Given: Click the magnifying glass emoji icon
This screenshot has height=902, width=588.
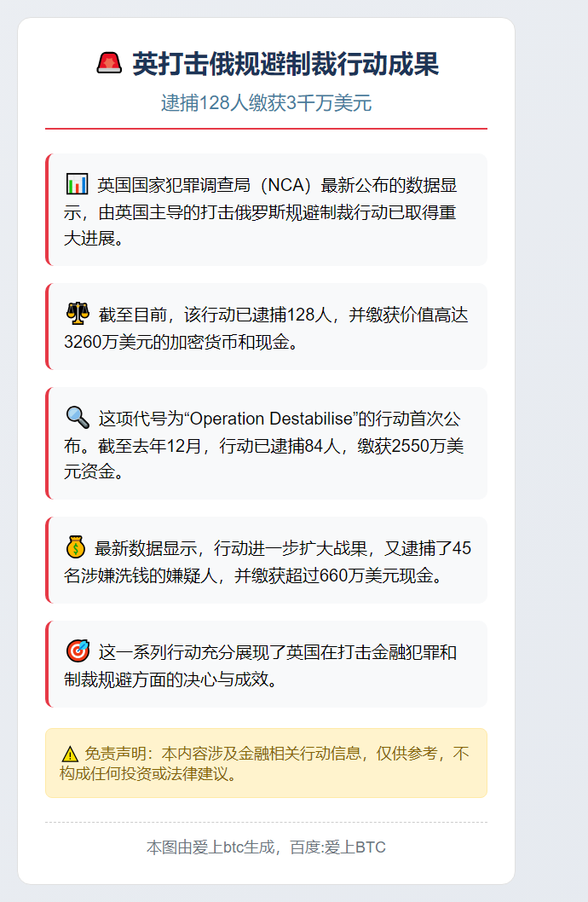Looking at the screenshot, I should pyautogui.click(x=78, y=418).
